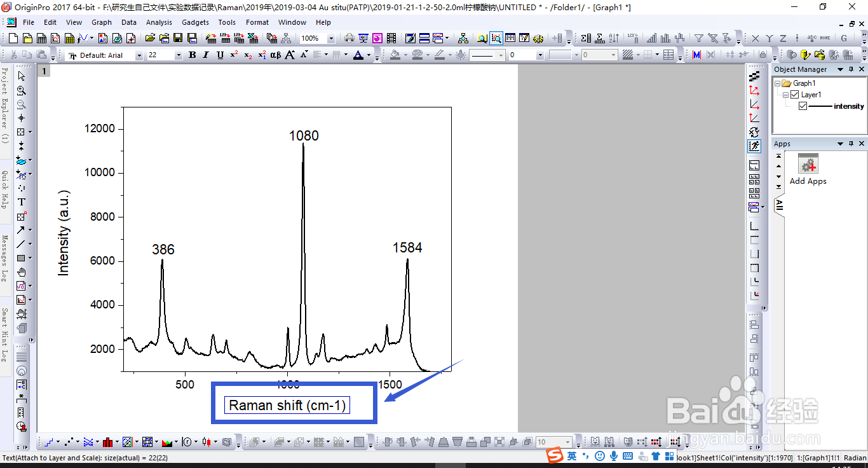Pick the Arrow drawing tool
The image size is (868, 468).
21,230
